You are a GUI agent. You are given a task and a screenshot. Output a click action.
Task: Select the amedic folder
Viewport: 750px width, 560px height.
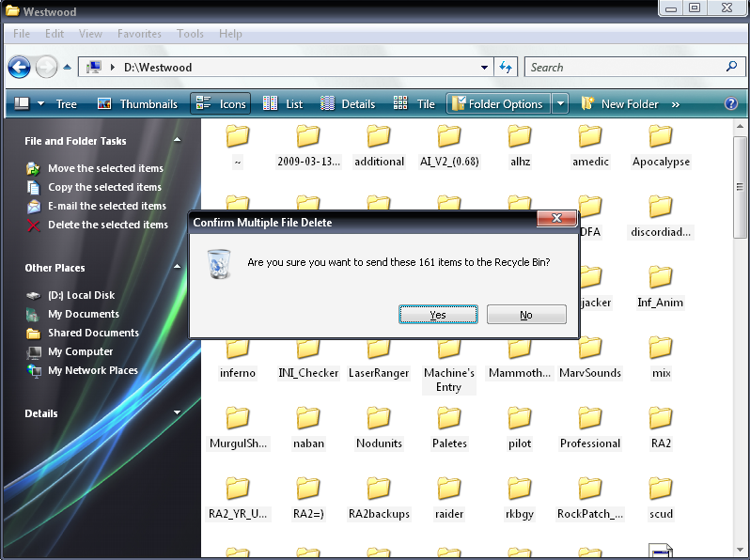tap(590, 147)
